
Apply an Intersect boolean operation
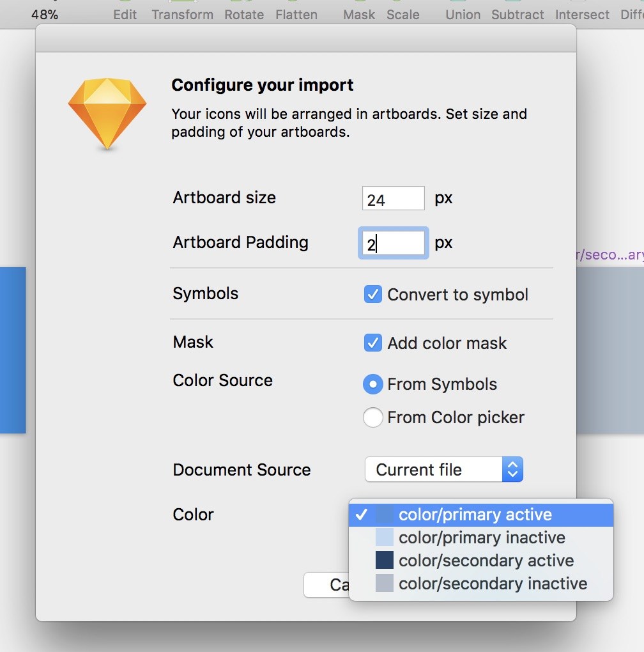click(x=581, y=14)
